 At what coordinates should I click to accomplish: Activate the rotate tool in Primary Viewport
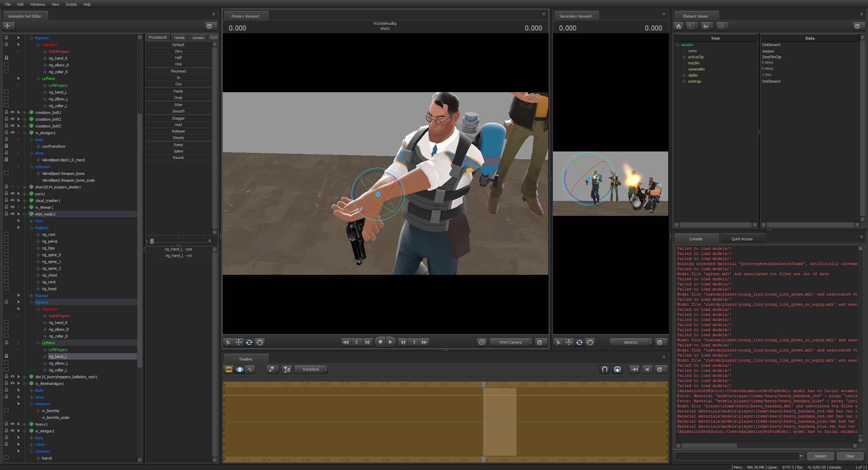(x=249, y=342)
